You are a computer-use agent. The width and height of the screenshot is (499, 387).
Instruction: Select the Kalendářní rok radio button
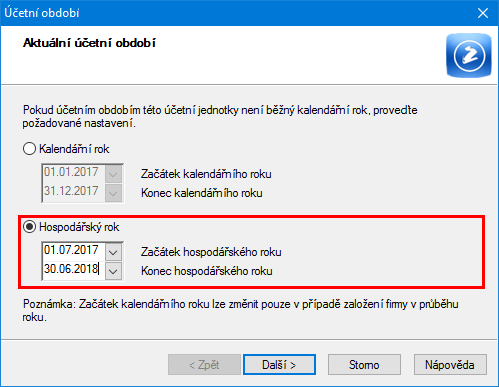29,149
